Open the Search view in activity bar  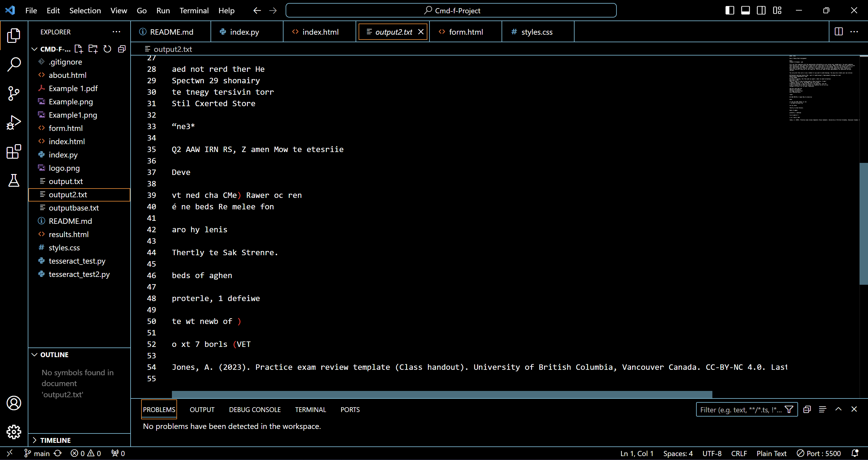(14, 64)
